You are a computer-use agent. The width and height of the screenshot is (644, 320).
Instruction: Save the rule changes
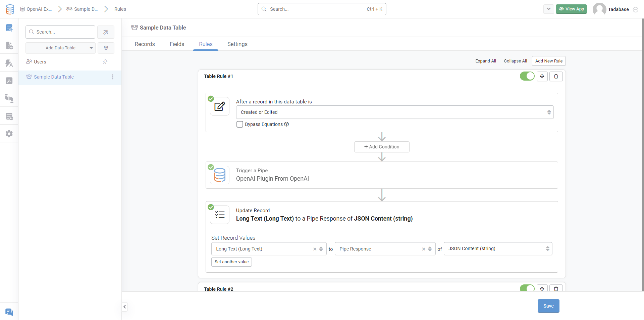point(548,306)
